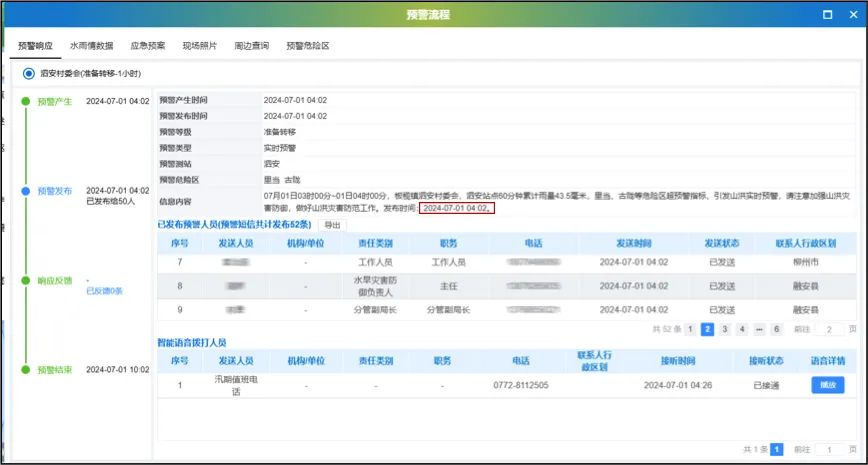Switch to the 周边查询 tab
This screenshot has height=465, width=868.
pos(251,46)
